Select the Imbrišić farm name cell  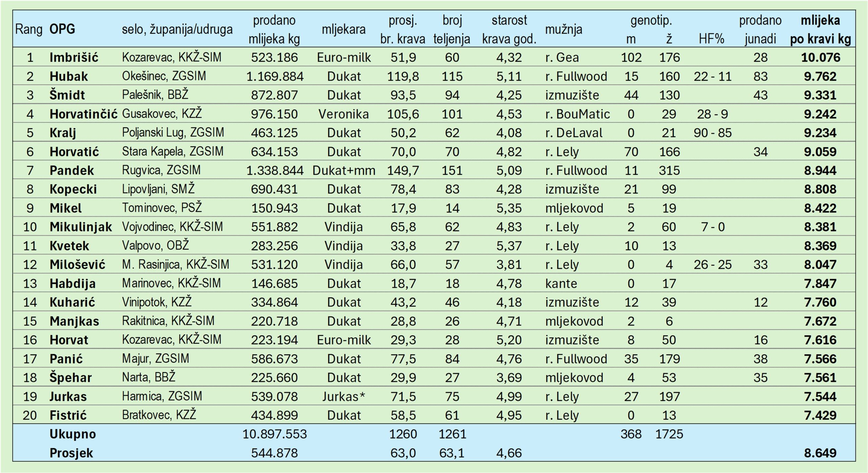(x=74, y=57)
